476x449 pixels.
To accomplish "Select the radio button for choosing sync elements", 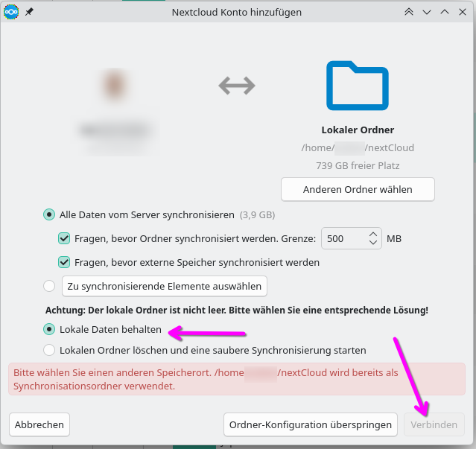I will (x=49, y=286).
